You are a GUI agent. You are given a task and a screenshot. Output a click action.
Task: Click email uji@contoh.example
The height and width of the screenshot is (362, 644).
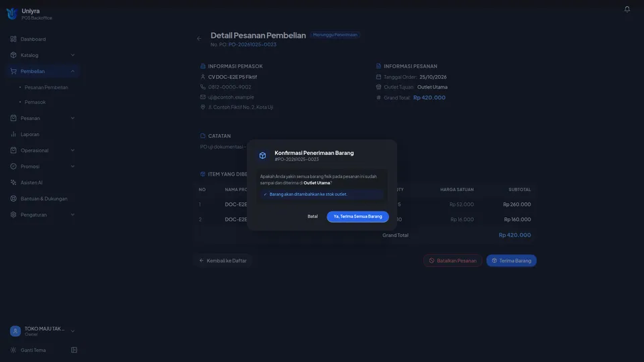(231, 97)
